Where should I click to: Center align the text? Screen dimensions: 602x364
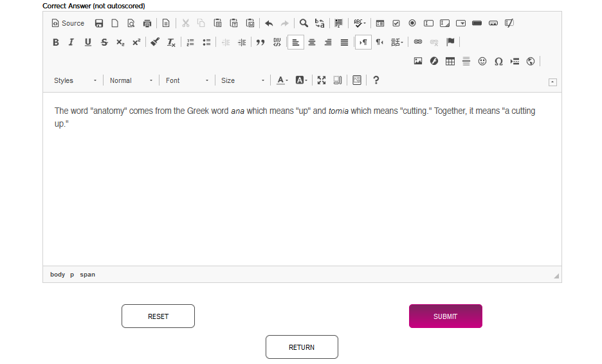(312, 42)
